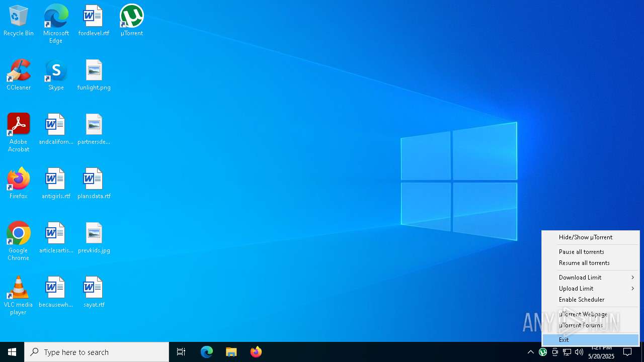Show hidden tray icons chevron
Image resolution: width=644 pixels, height=362 pixels.
point(531,352)
